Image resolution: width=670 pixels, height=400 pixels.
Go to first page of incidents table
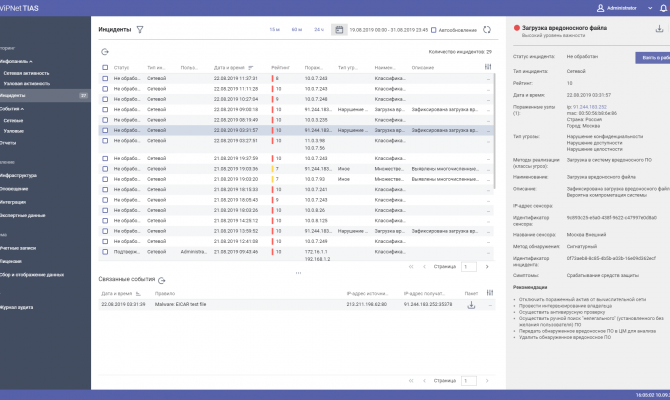tap(411, 267)
